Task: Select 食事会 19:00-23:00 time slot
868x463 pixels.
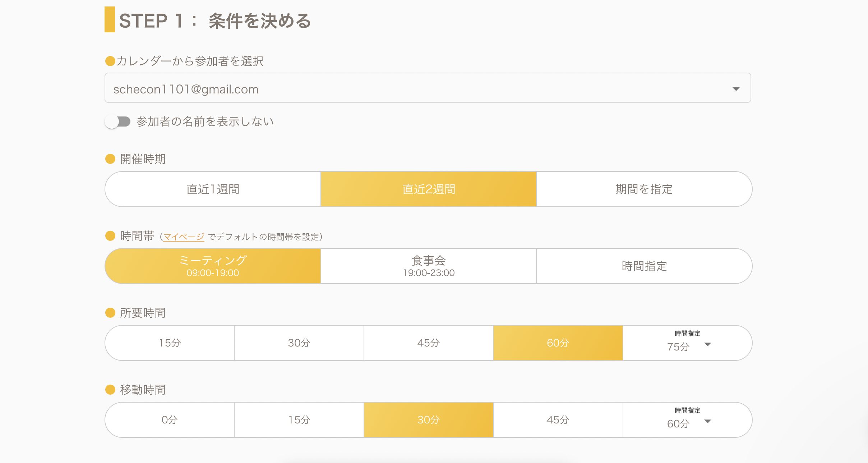Action: coord(428,266)
